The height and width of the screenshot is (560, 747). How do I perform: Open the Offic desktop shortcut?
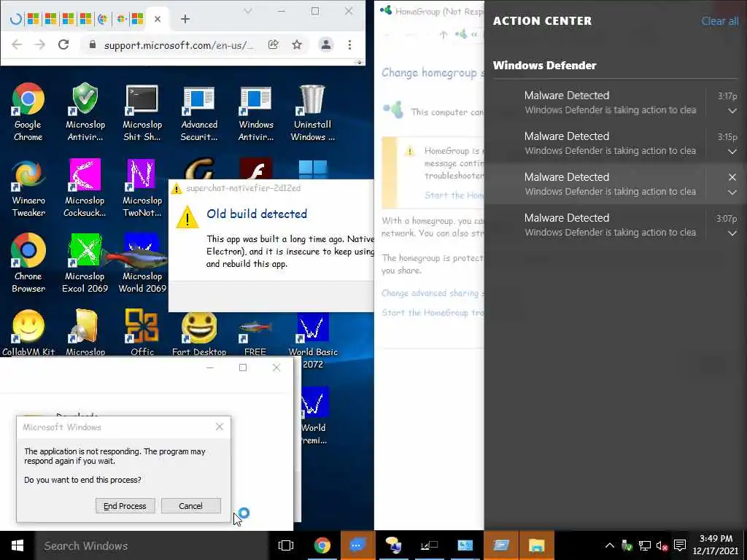(x=142, y=332)
